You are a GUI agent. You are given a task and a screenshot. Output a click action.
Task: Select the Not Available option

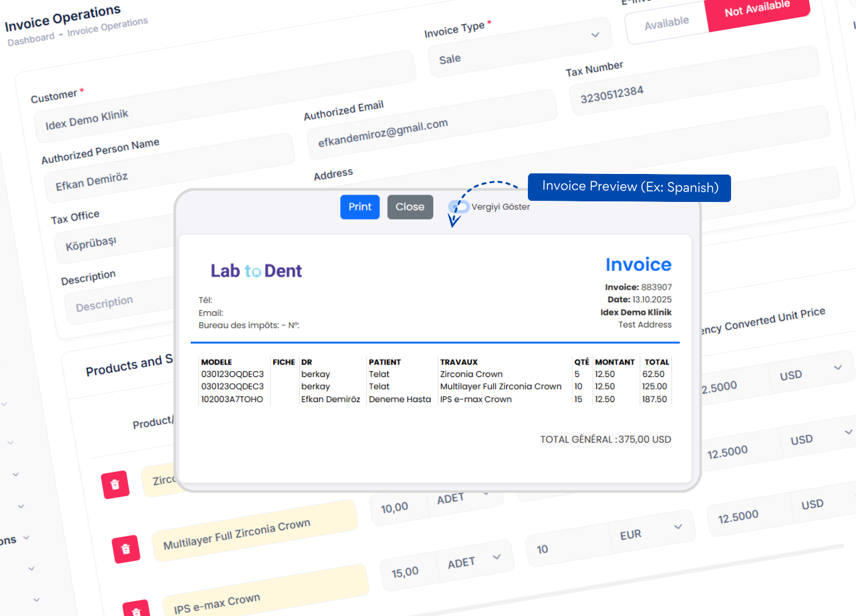coord(757,10)
